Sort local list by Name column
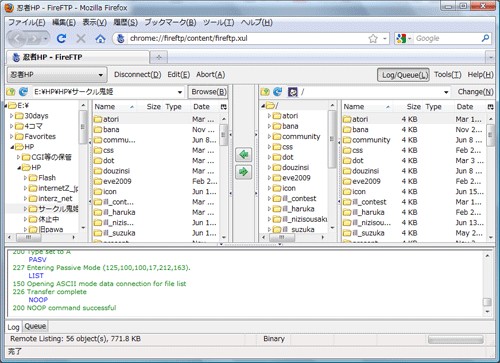 pyautogui.click(x=114, y=107)
